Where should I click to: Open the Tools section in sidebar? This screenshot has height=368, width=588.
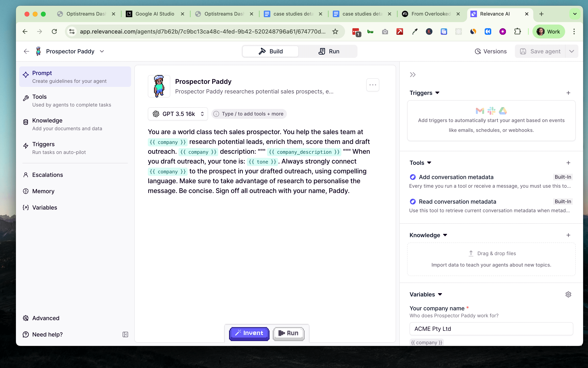pos(75,101)
